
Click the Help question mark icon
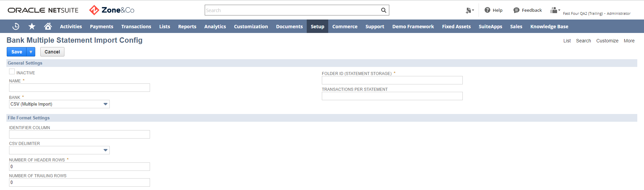487,10
